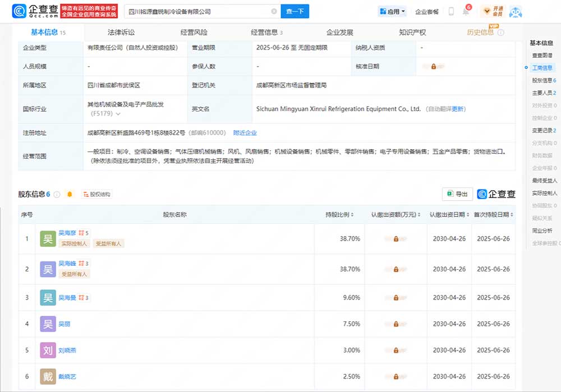Export shareholder list with 导出 button
The image size is (561, 392).
pos(457,194)
